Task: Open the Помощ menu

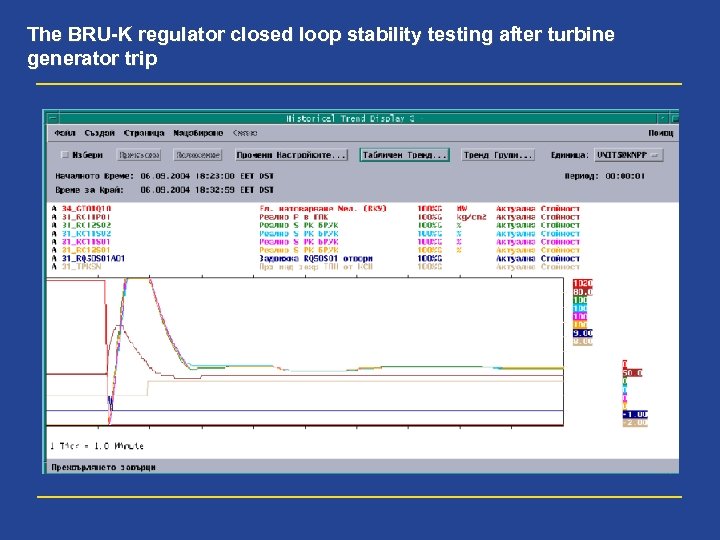Action: coord(661,133)
